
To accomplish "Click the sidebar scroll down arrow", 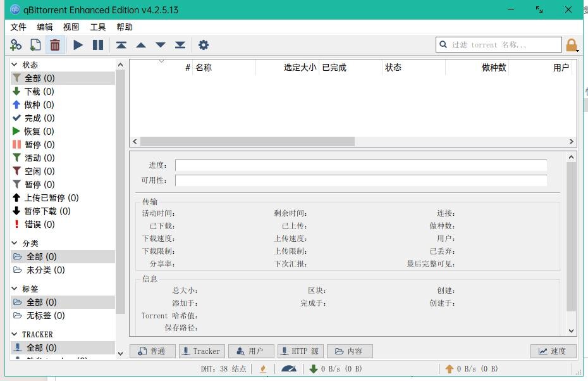I will pyautogui.click(x=120, y=353).
